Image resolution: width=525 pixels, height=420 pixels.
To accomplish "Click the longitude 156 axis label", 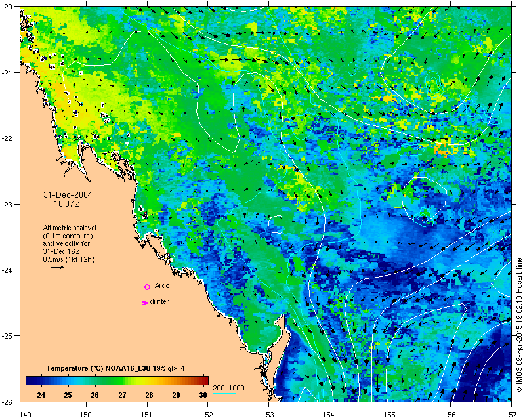I will (451, 415).
